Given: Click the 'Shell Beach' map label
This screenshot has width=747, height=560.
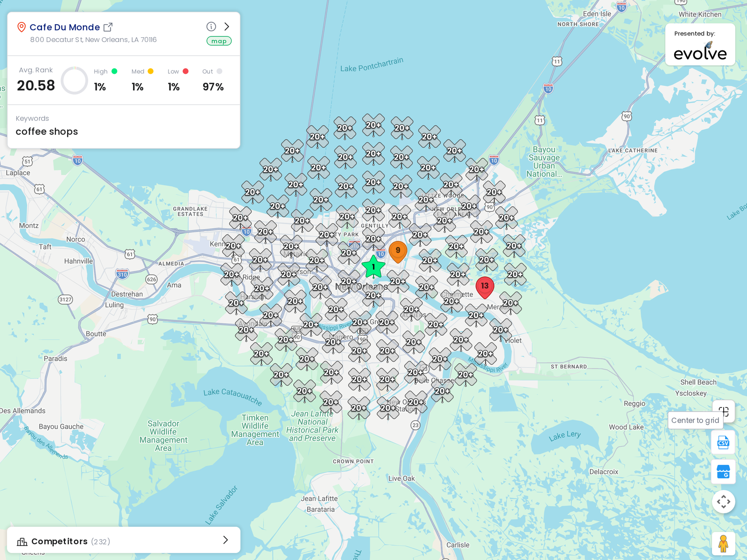Looking at the screenshot, I should 698,382.
